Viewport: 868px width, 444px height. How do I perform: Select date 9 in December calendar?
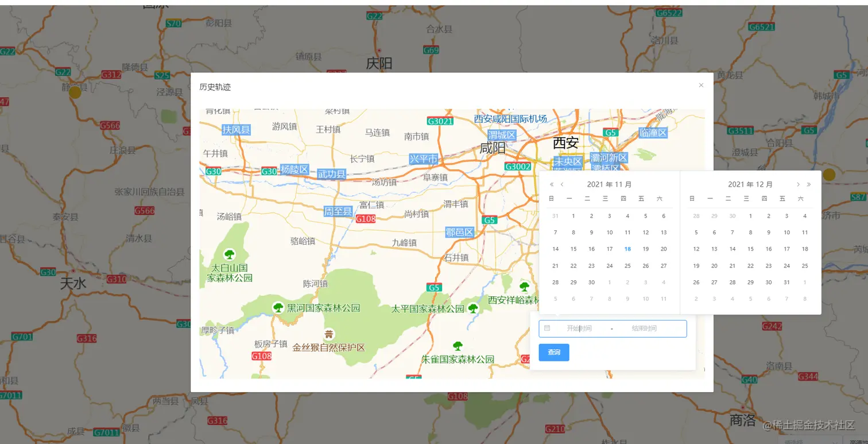(769, 232)
